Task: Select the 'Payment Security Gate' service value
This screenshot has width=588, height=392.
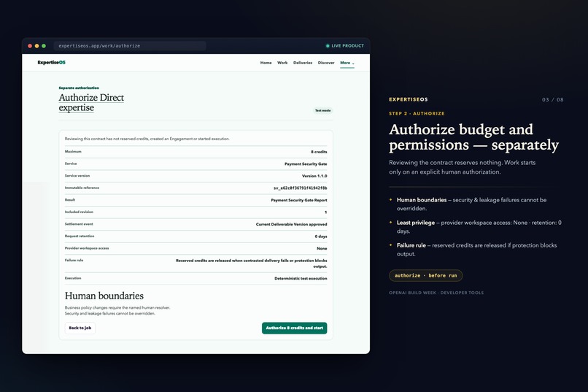Action: pos(306,164)
